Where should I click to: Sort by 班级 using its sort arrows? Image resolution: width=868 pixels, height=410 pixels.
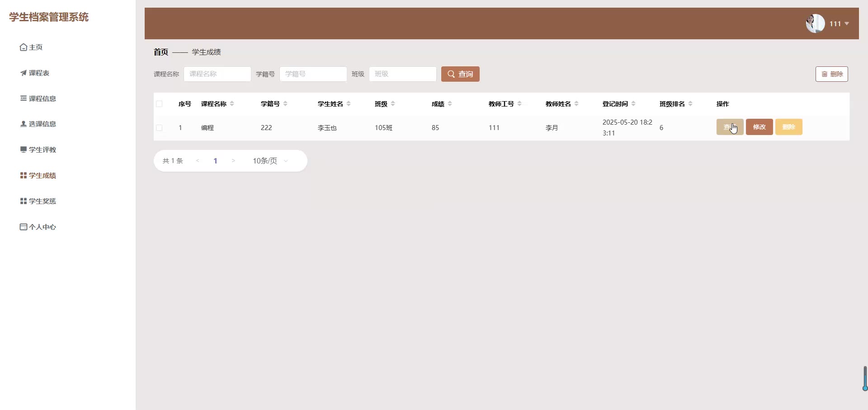point(393,104)
